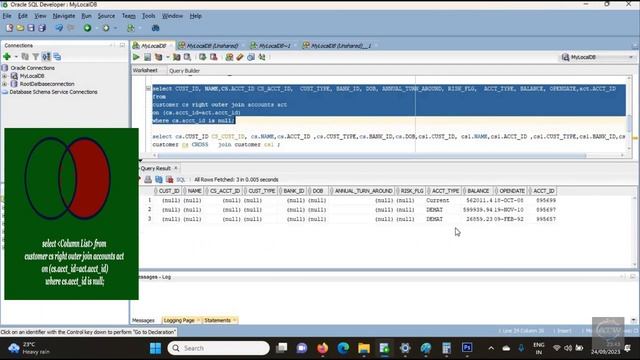Click the green plus New Connection icon
Image resolution: width=640 pixels, height=360 pixels.
pos(7,56)
